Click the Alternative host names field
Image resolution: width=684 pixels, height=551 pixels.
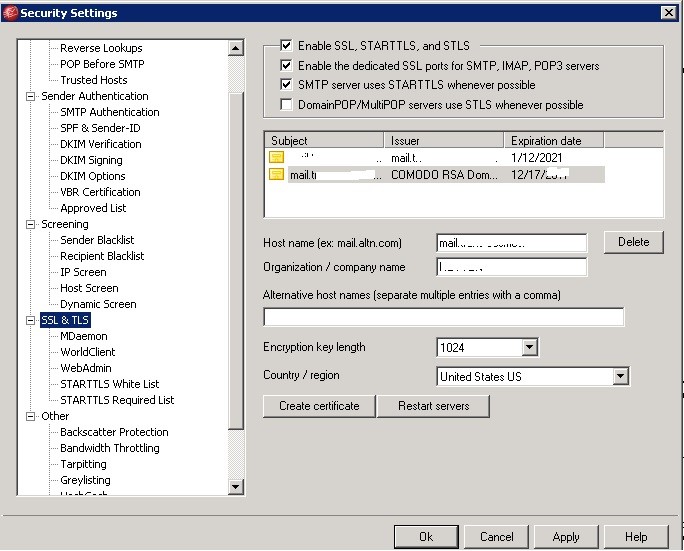443,317
